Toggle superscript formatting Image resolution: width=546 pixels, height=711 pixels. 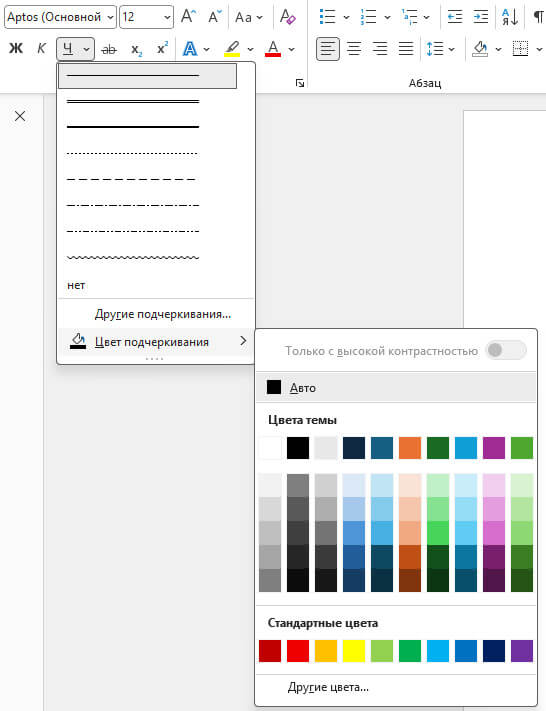click(162, 49)
